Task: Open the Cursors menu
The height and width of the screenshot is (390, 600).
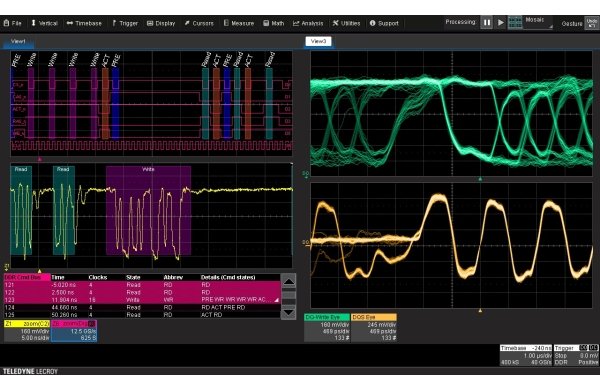Action: 199,23
